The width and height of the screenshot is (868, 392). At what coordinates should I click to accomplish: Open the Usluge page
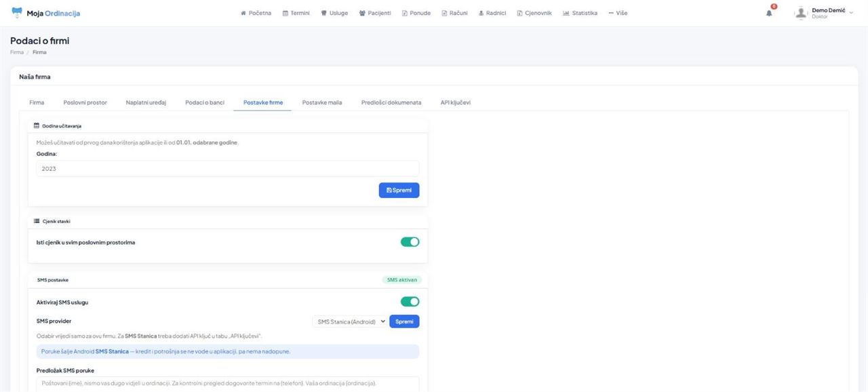pos(334,13)
